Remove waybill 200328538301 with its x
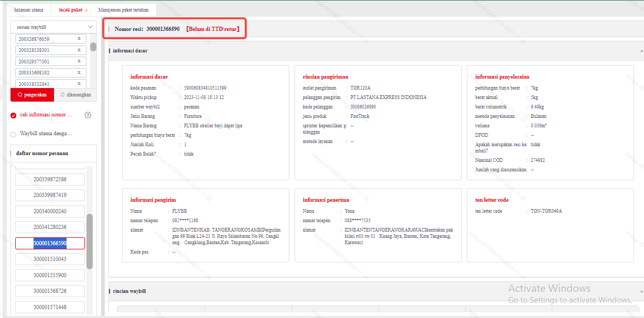The image size is (644, 318). click(79, 50)
